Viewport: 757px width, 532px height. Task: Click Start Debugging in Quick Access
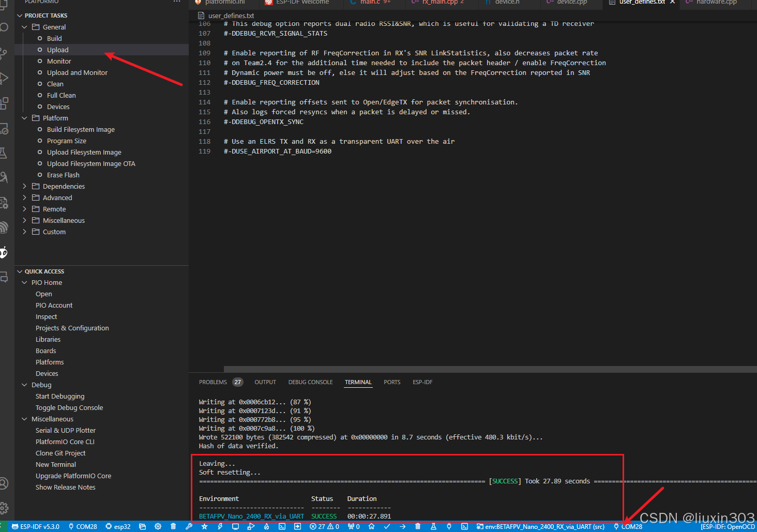click(59, 397)
